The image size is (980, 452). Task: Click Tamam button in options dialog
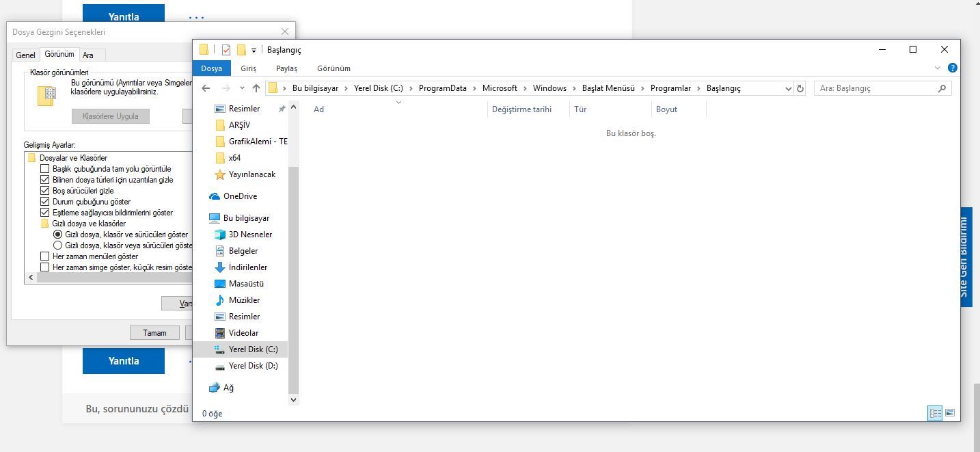pos(154,333)
